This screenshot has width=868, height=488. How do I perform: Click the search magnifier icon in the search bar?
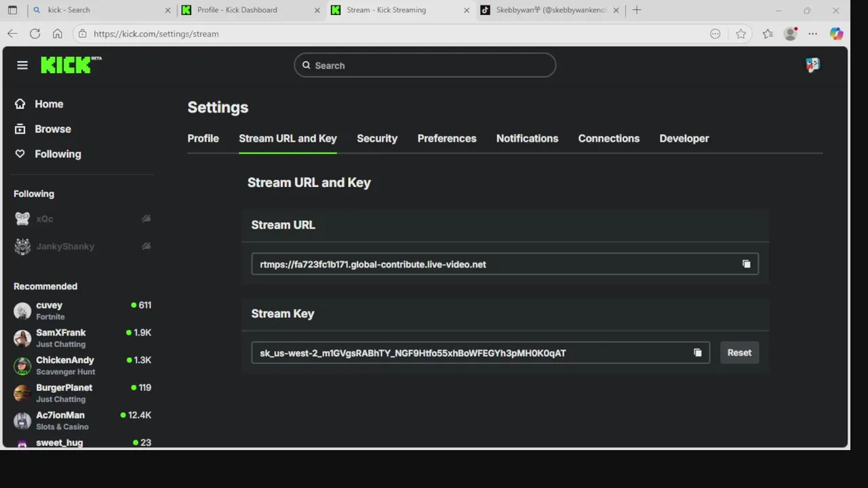click(x=307, y=65)
